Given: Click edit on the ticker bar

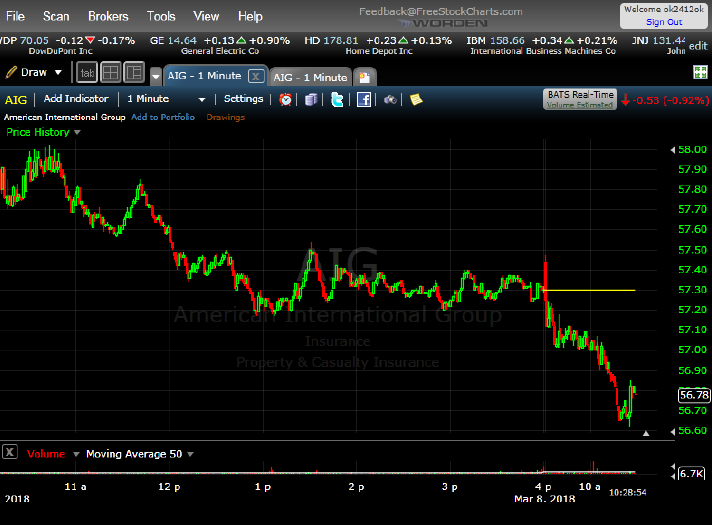Looking at the screenshot, I should pos(698,46).
